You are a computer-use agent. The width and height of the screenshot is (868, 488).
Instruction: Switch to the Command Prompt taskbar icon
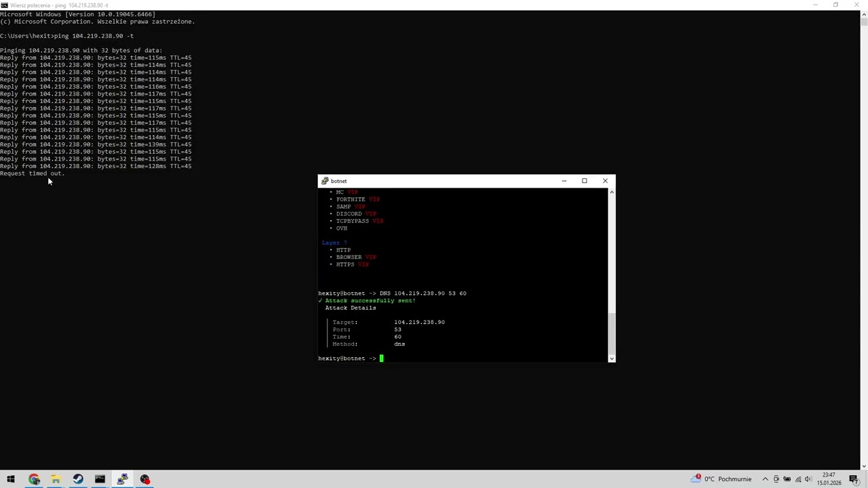click(x=100, y=479)
